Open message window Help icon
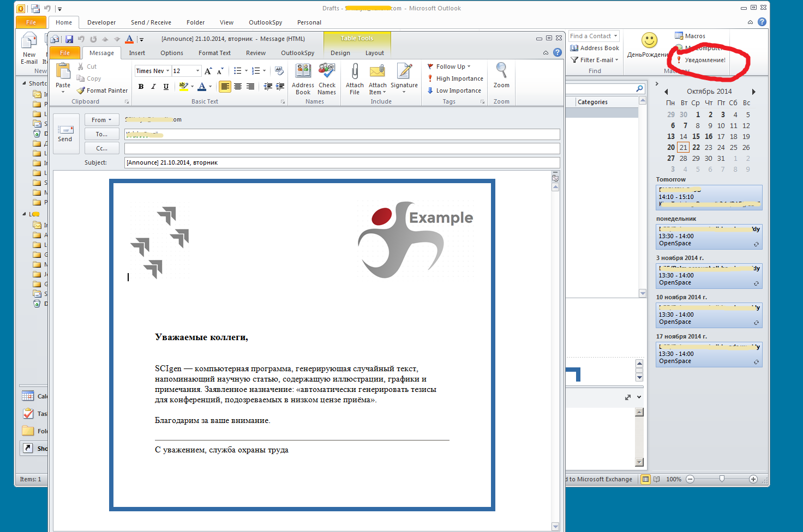This screenshot has height=532, width=803. [x=558, y=52]
